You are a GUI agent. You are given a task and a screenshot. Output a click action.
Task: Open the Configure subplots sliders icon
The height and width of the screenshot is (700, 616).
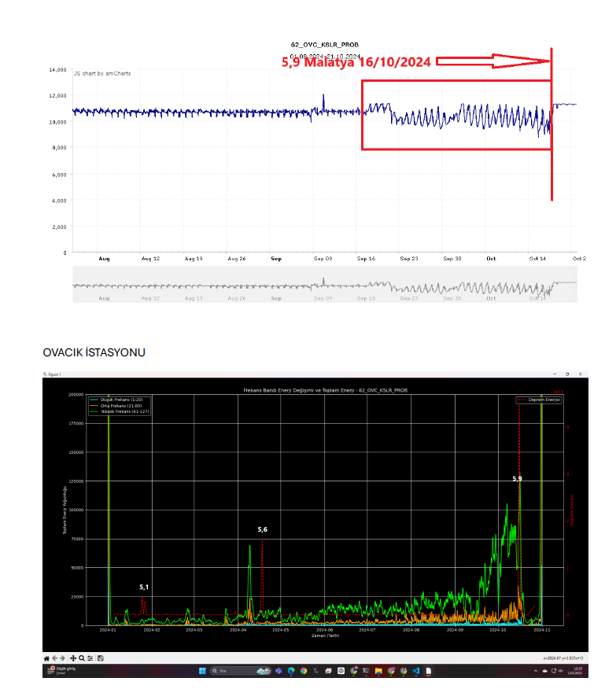click(x=90, y=658)
